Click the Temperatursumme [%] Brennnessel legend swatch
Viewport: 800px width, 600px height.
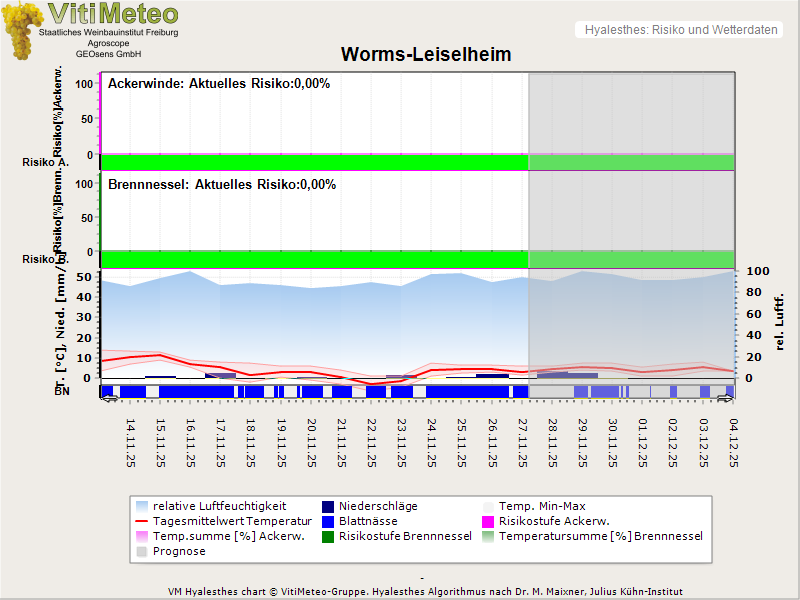[x=489, y=537]
